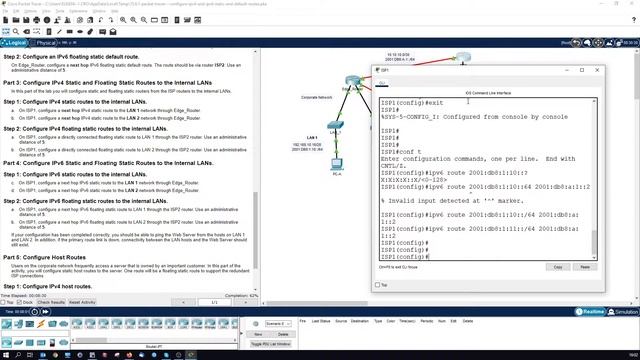Click the LAN_1 switch in topology
The image size is (640, 360).
point(336,125)
